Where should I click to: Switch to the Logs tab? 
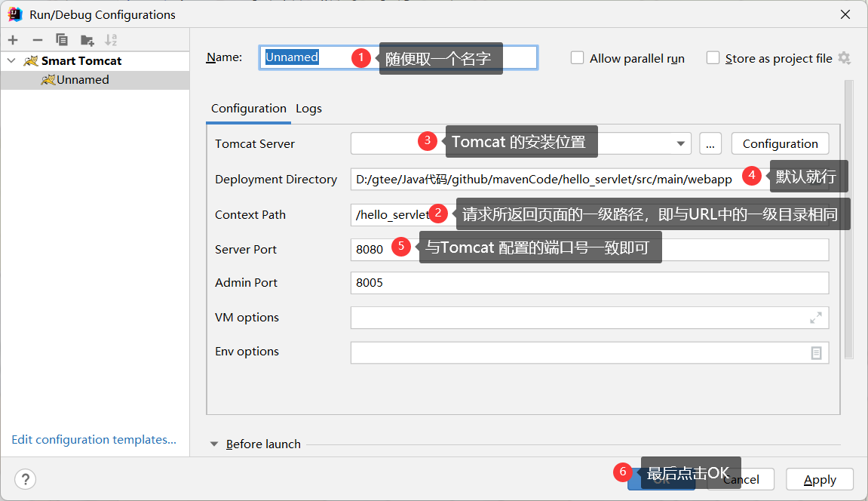tap(309, 109)
